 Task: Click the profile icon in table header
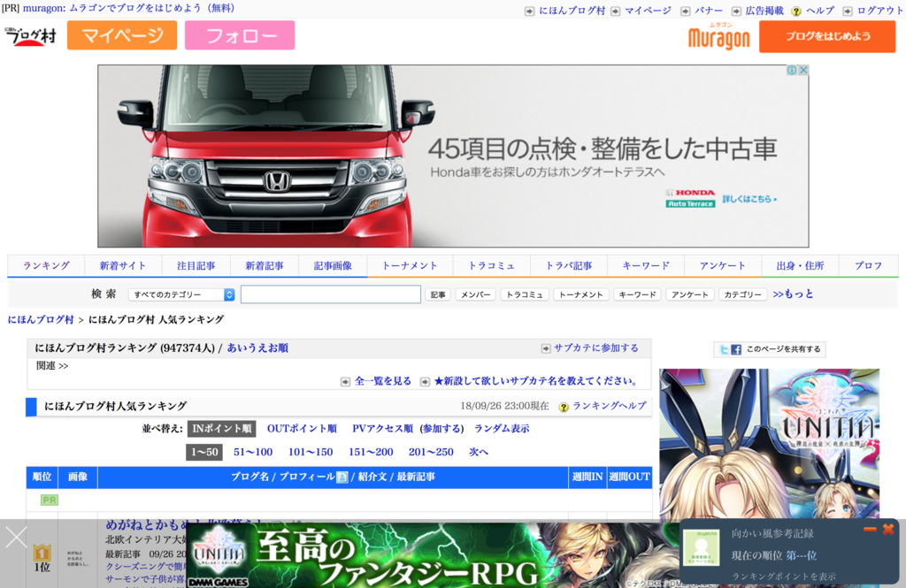coord(342,477)
